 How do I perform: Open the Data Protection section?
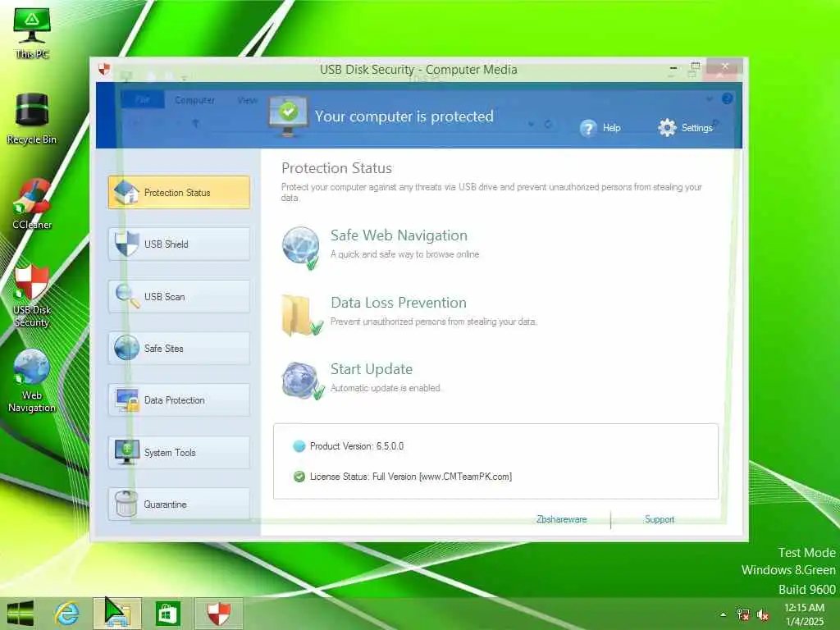tap(179, 400)
